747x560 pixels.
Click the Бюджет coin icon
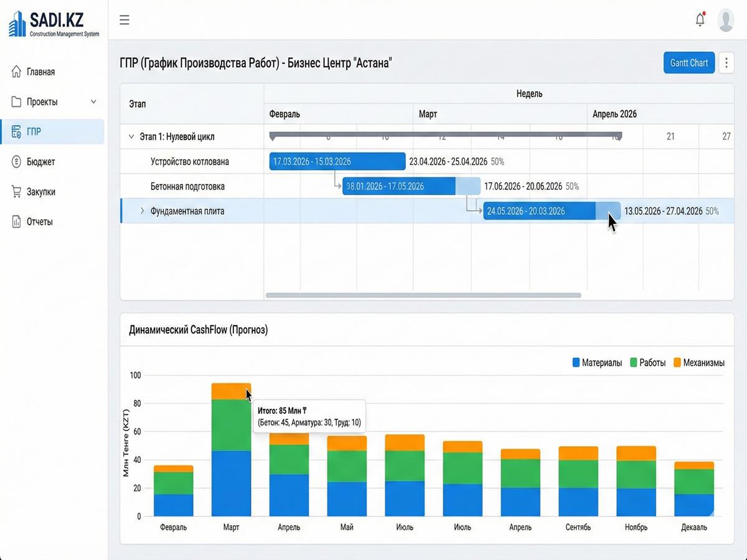(16, 162)
